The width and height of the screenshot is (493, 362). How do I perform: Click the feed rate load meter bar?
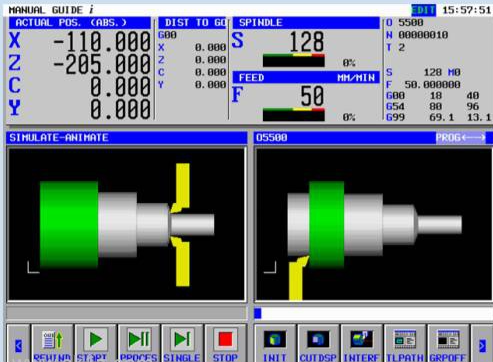(x=294, y=114)
